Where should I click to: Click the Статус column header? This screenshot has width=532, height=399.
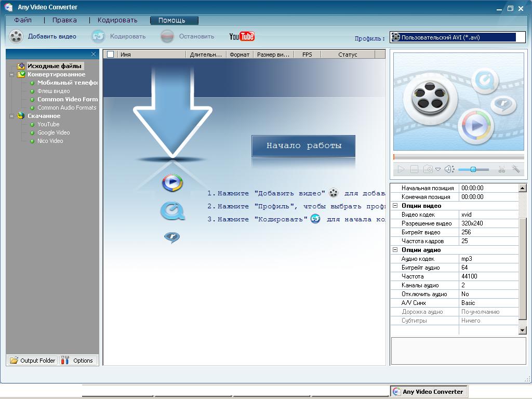tap(348, 54)
